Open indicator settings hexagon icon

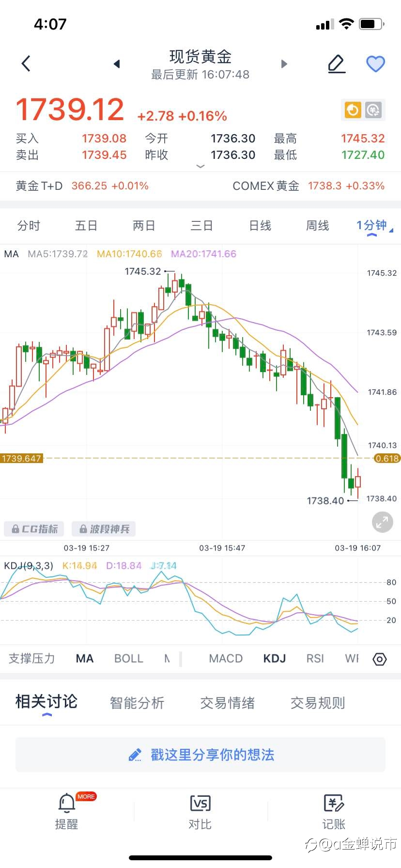(380, 659)
